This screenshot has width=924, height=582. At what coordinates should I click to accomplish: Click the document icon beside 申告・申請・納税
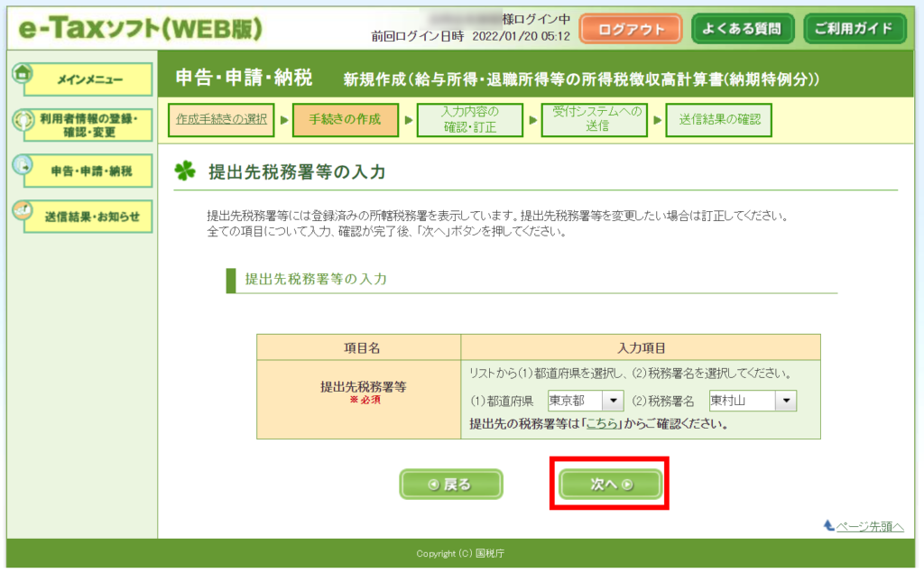[23, 165]
